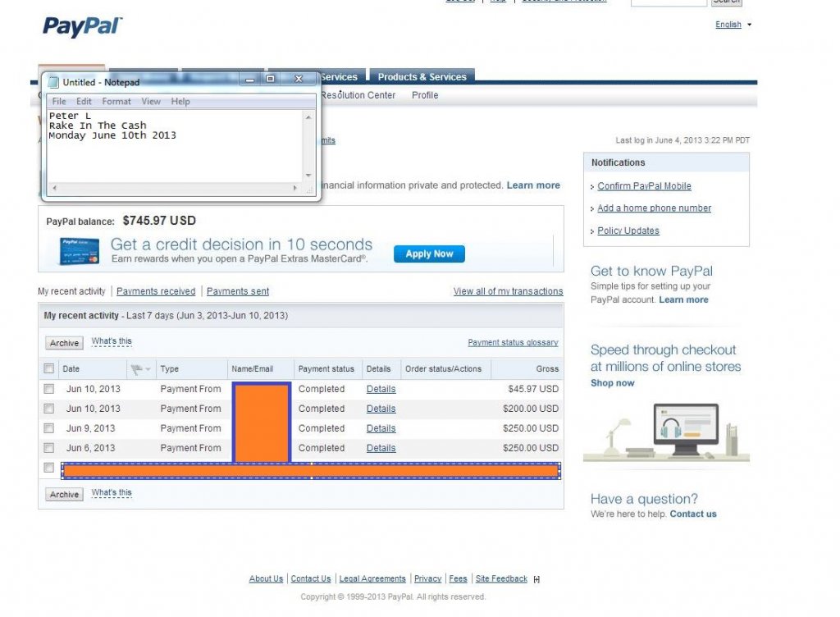Open Details for Jun 9, 2013 payment
This screenshot has height=617, width=840.
point(381,428)
